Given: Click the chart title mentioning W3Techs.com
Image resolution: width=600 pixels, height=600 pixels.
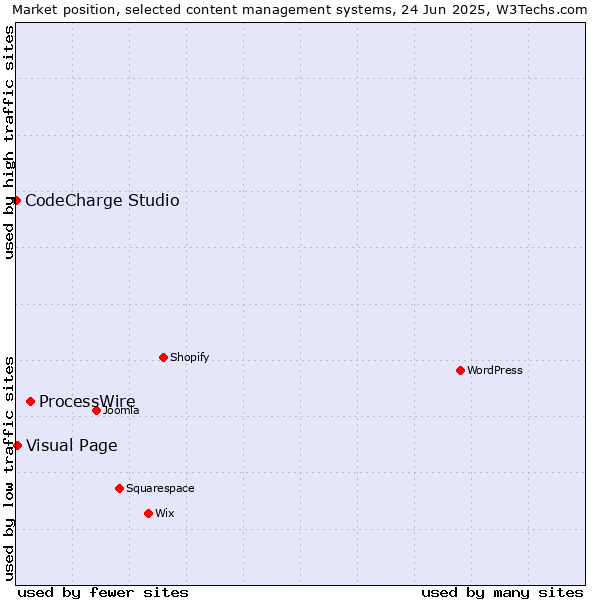Looking at the screenshot, I should click(x=300, y=10).
